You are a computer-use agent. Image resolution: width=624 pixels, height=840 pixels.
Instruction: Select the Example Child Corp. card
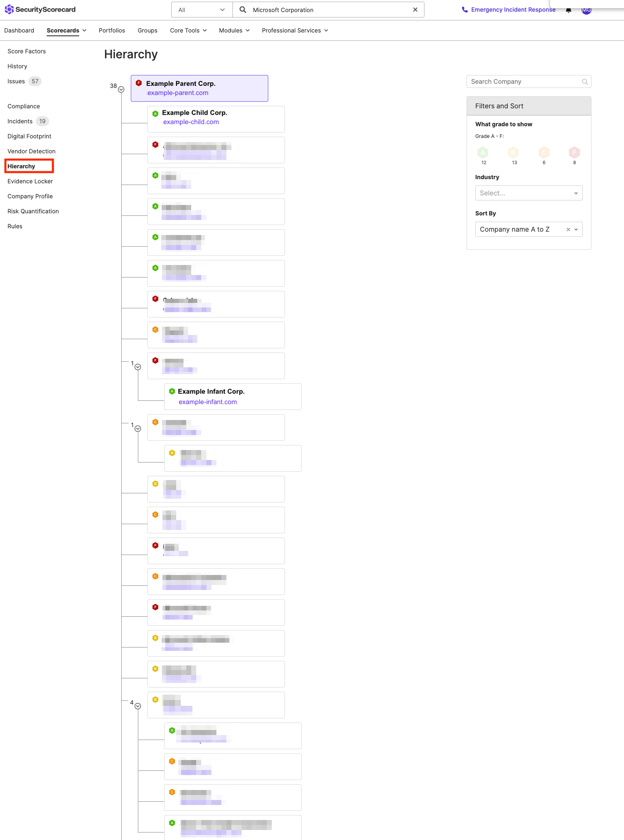(216, 119)
